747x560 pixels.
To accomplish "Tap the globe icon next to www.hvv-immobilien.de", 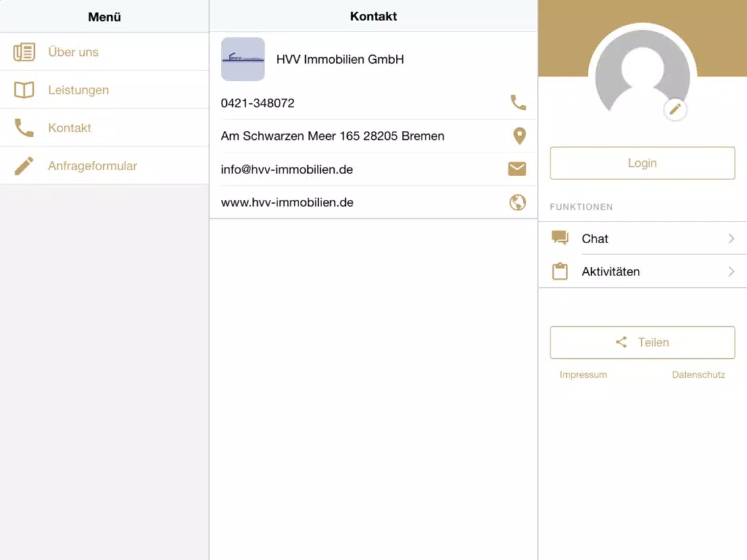I will click(518, 202).
